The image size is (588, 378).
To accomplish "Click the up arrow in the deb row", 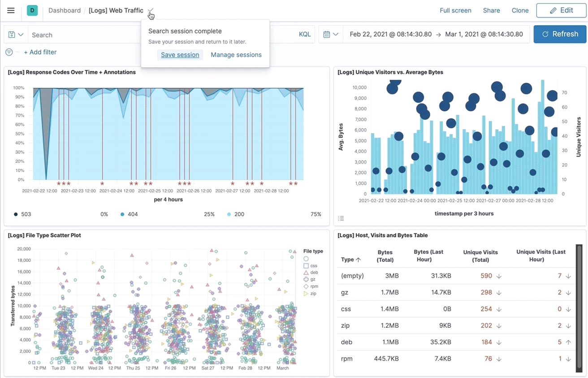I will coord(568,342).
